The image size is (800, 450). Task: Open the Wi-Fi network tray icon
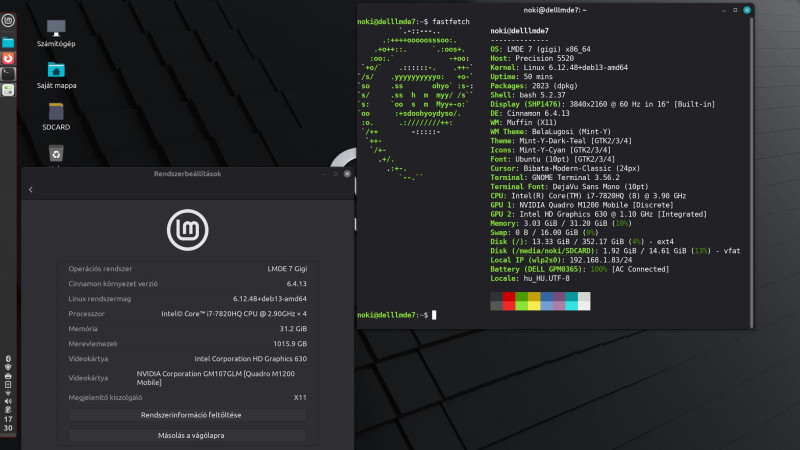[8, 393]
